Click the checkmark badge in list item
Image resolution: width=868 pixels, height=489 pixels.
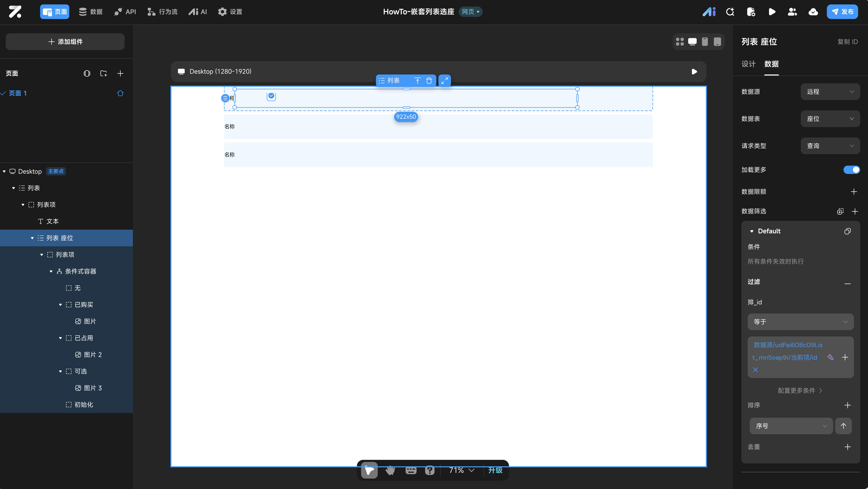(271, 97)
